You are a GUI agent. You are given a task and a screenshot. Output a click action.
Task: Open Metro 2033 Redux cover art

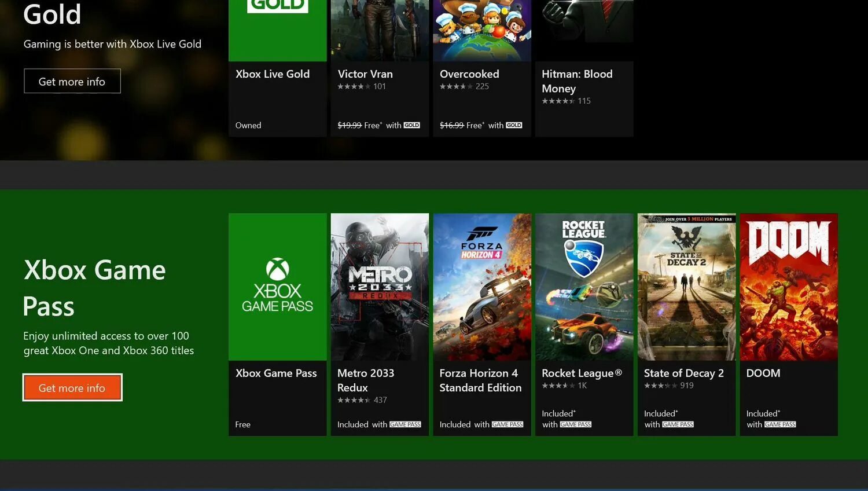[x=380, y=287]
